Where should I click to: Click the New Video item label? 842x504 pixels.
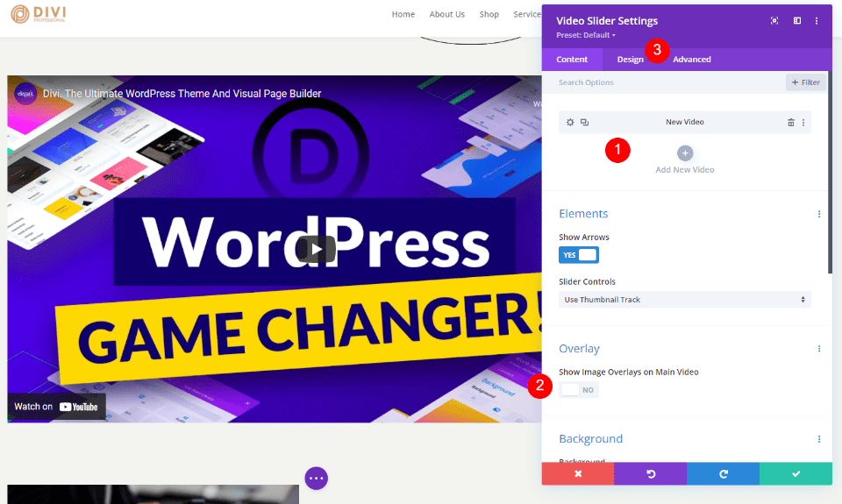click(x=685, y=123)
